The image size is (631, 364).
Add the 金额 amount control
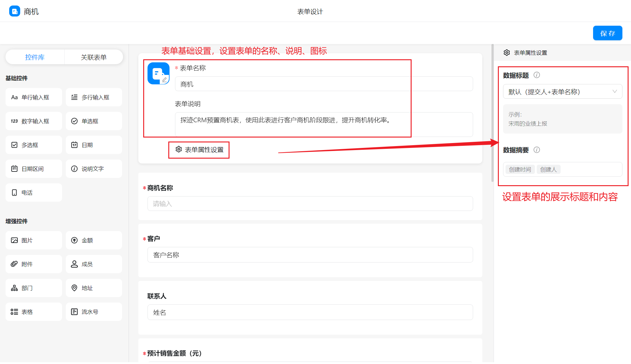[94, 240]
